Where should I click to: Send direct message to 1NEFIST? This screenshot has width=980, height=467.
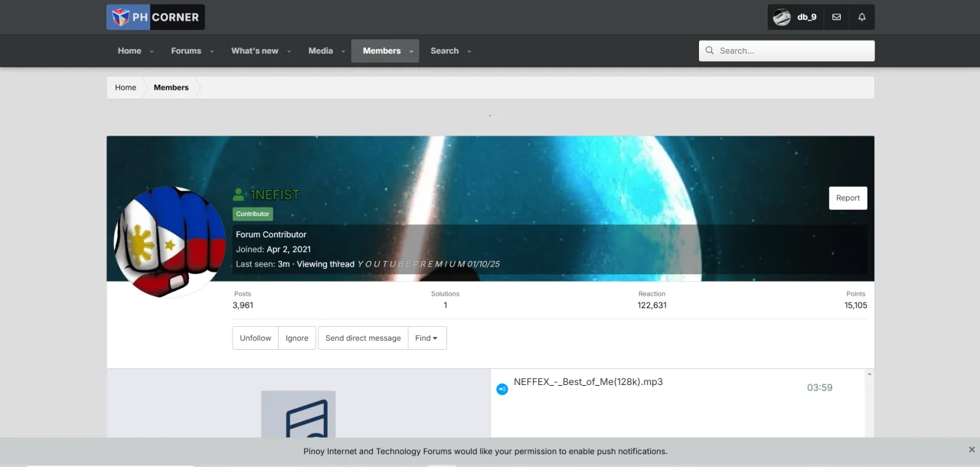coord(363,338)
